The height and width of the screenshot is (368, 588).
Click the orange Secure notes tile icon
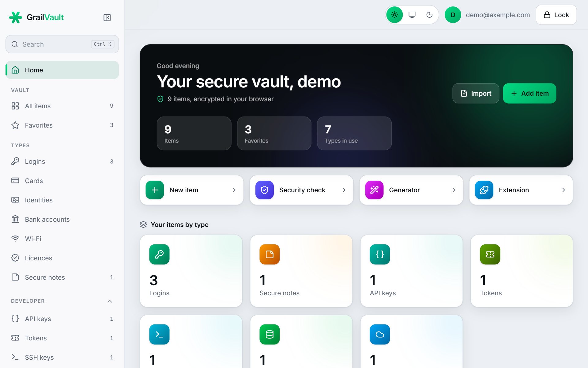tap(269, 254)
